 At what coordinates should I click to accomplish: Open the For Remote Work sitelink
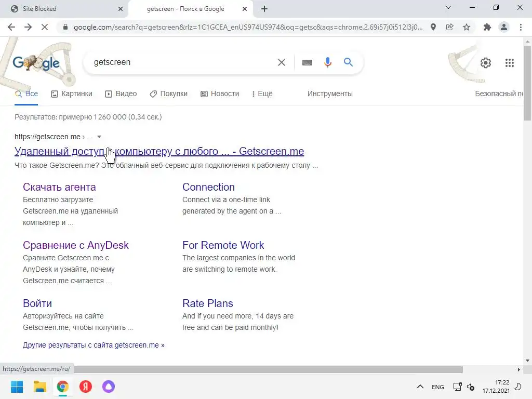(223, 245)
